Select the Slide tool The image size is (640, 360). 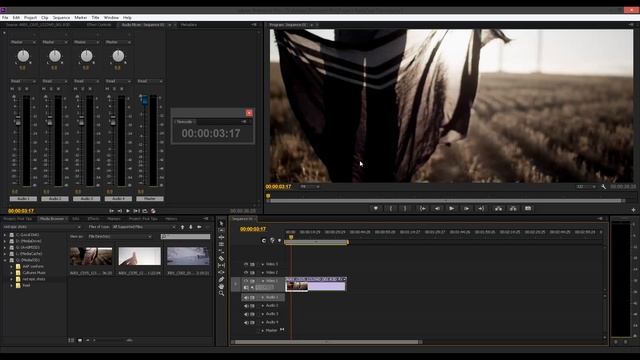[x=221, y=272]
